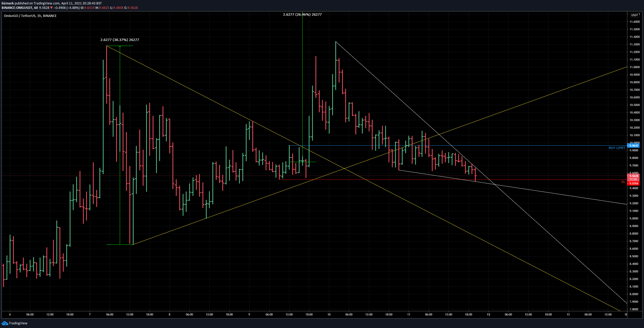Screen dimensions: 644x328
Task: Click the bizmark author name
Action: (8, 3)
